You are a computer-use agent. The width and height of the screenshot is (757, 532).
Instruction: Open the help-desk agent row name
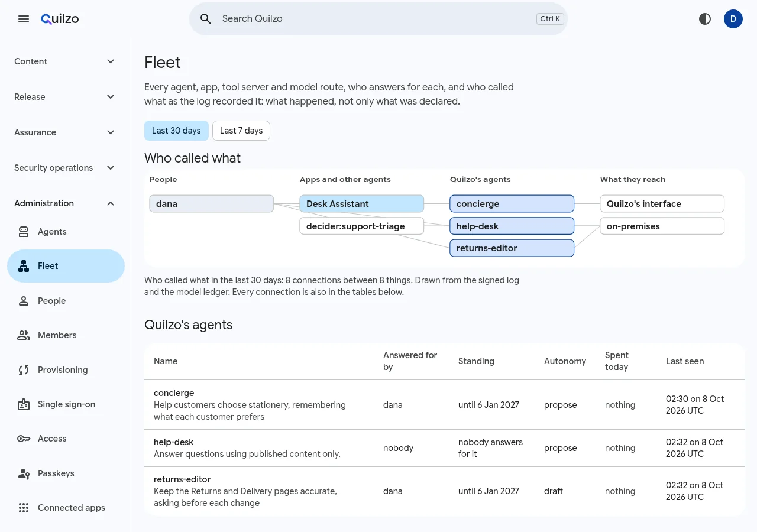pos(173,442)
